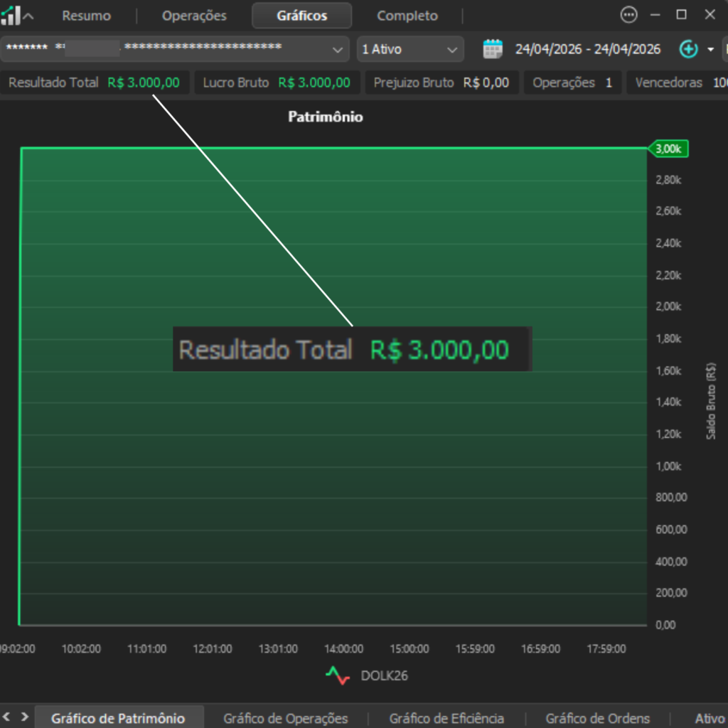Image resolution: width=728 pixels, height=728 pixels.
Task: Select the Gráfico de Patrimônio tab
Action: [x=118, y=718]
